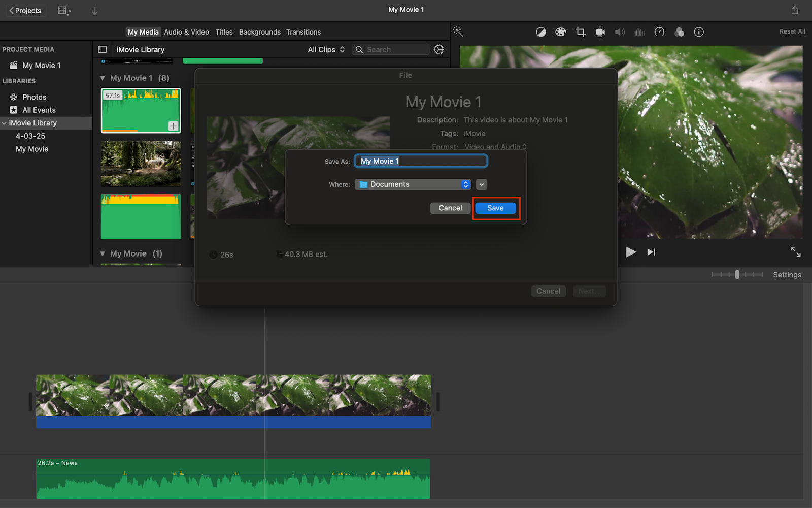Click the Save As filename field

[x=421, y=161]
